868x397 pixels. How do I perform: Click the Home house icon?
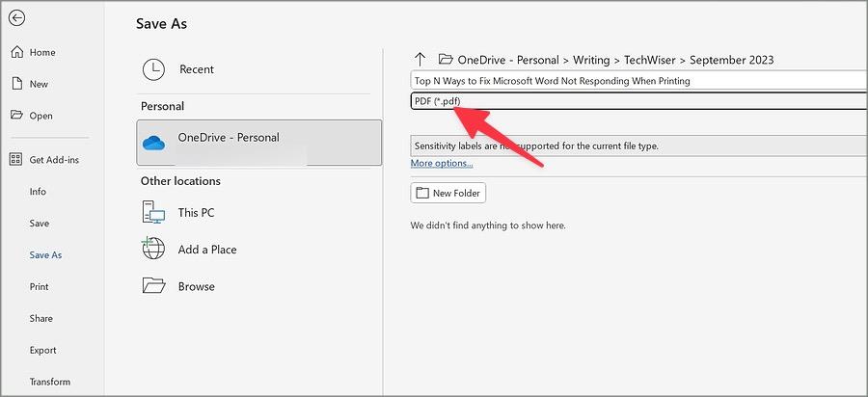click(17, 52)
